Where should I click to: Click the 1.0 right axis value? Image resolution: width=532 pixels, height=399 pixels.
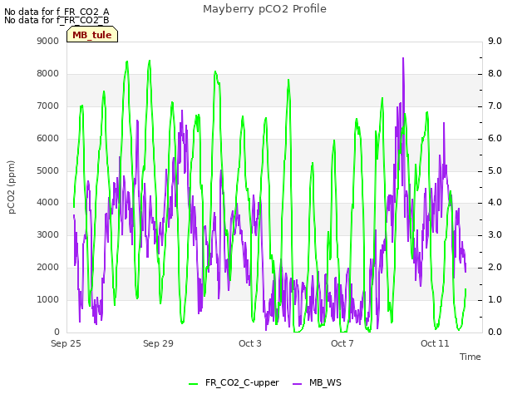[495, 299]
